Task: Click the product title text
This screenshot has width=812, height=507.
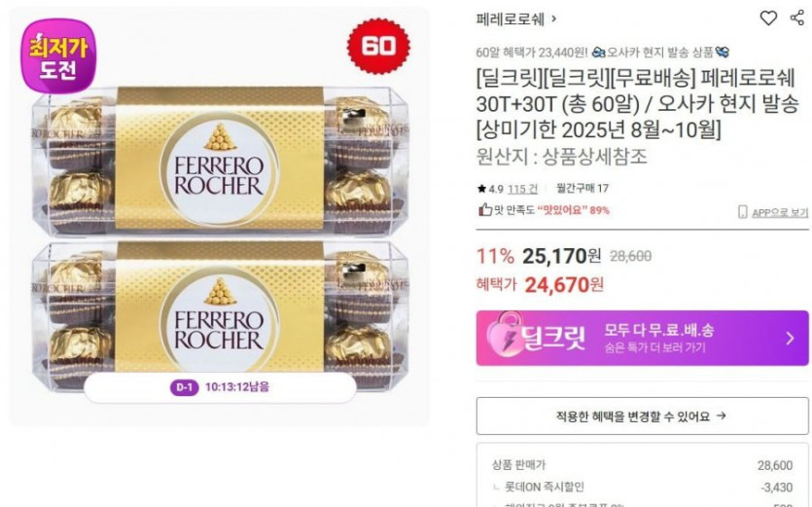Action: (637, 104)
